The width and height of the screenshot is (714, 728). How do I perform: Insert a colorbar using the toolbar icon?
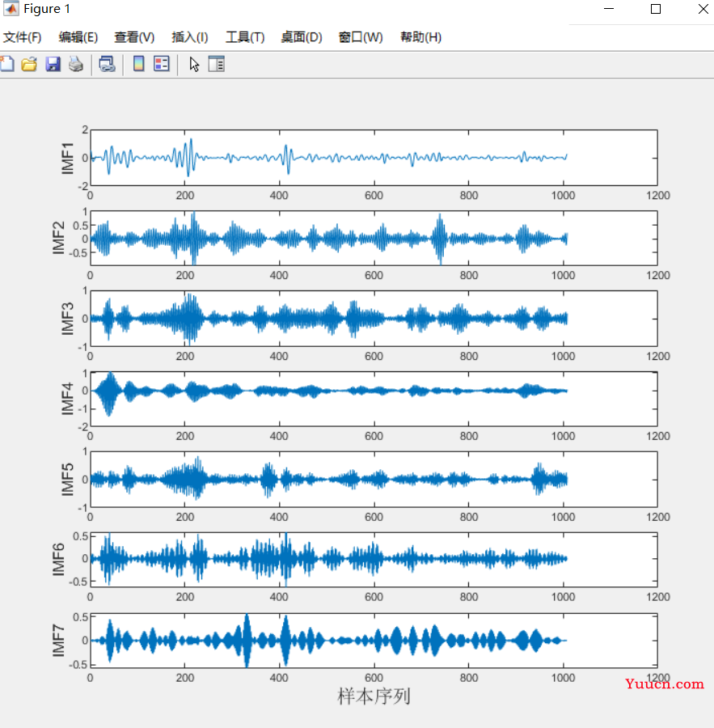[x=138, y=64]
